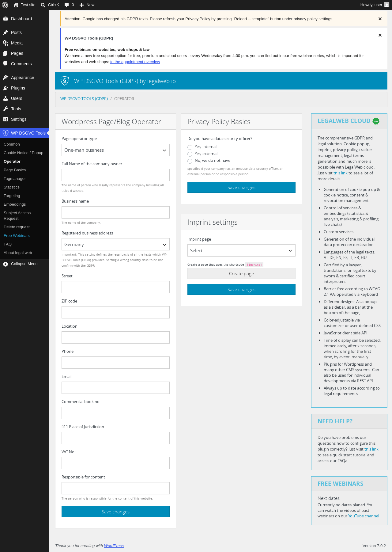Image resolution: width=392 pixels, height=552 pixels.
Task: Click the Phone input field
Action: 115,363
